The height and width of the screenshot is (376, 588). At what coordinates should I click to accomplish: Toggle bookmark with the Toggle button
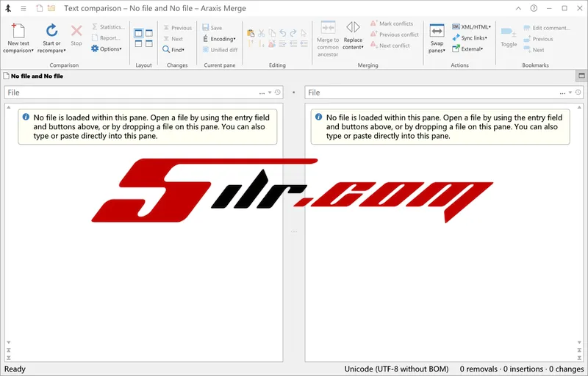509,37
